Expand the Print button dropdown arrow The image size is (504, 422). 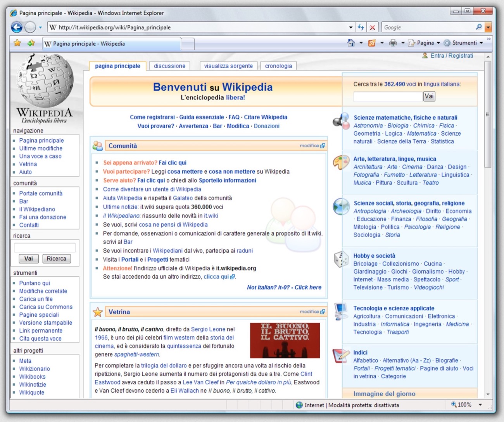[403, 43]
